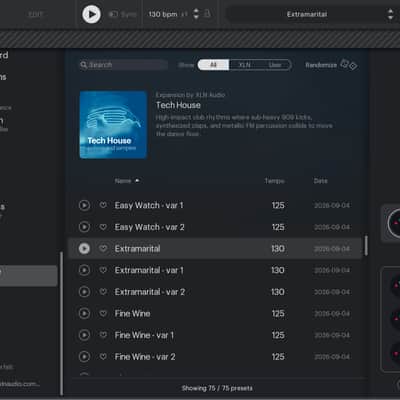This screenshot has width=400, height=400.
Task: Open the EDIT tab
Action: coord(36,14)
